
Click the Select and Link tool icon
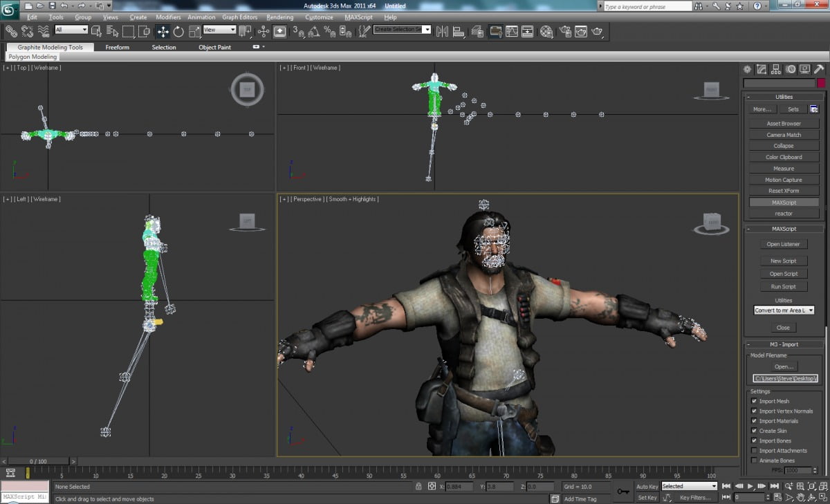pos(11,31)
